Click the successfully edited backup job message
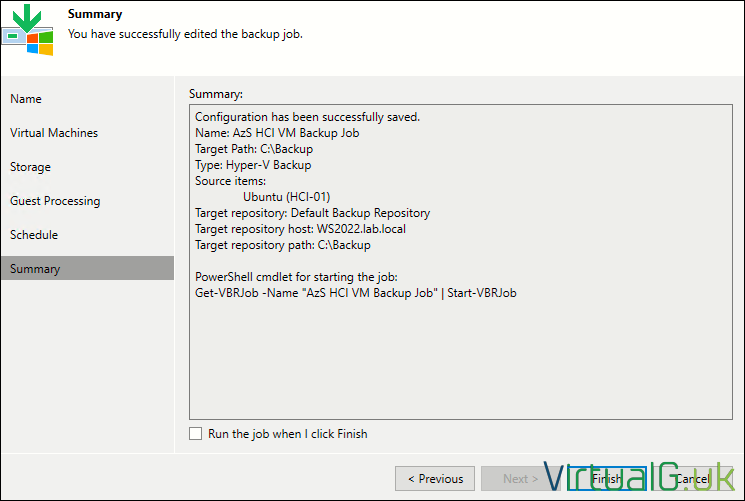Viewport: 745px width, 501px height. pos(185,34)
